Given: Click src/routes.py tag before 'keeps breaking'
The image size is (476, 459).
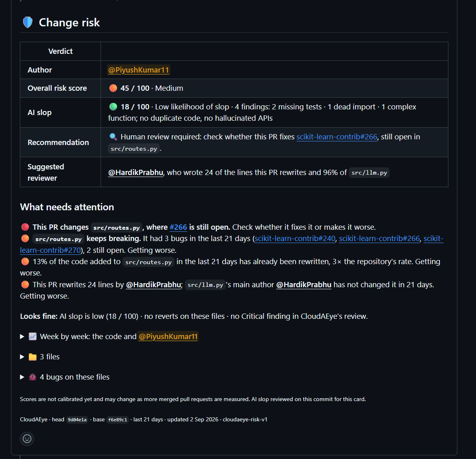Looking at the screenshot, I should [58, 239].
